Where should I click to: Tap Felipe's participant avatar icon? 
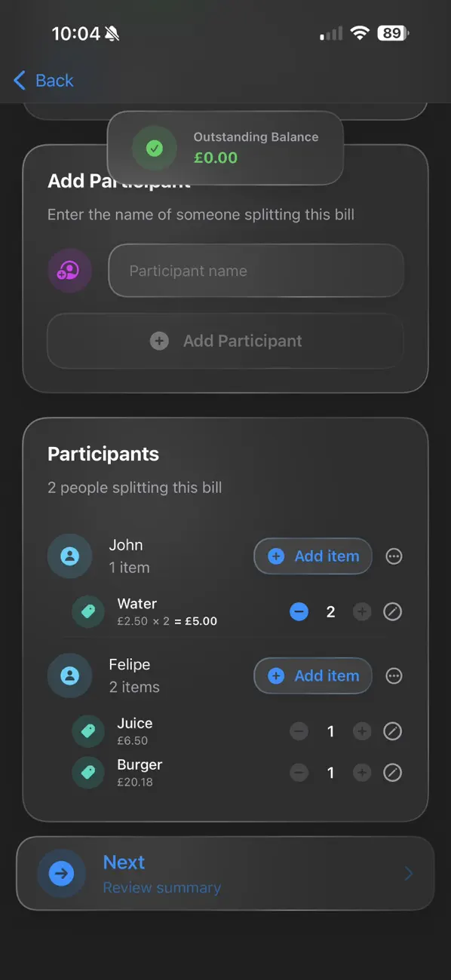pos(69,675)
